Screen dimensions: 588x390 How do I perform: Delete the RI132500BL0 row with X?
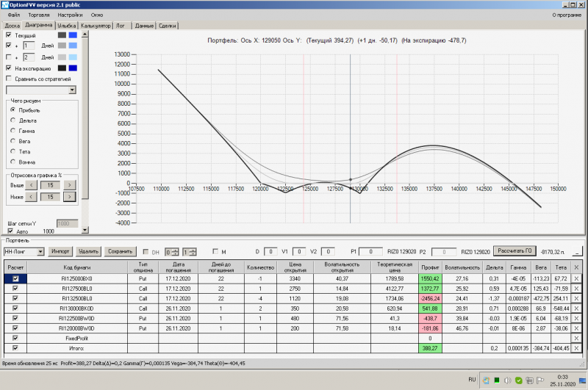tap(576, 299)
